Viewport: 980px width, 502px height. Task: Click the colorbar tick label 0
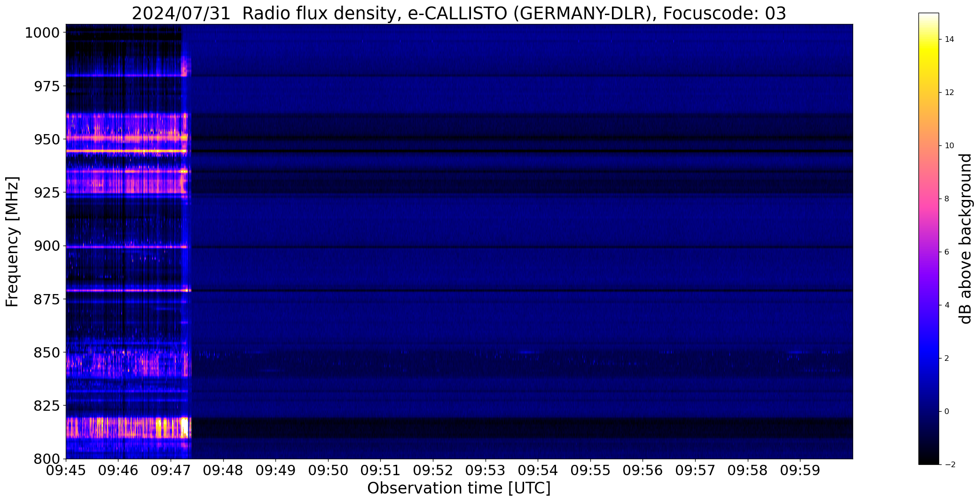pos(947,412)
